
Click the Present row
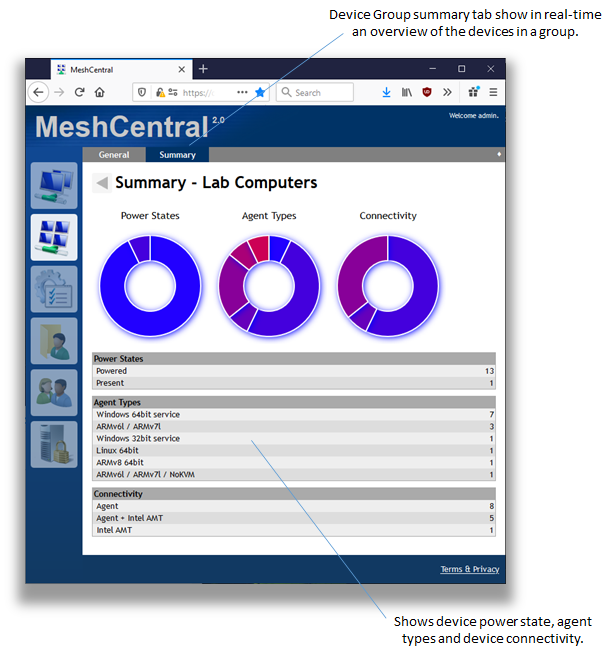click(x=294, y=383)
